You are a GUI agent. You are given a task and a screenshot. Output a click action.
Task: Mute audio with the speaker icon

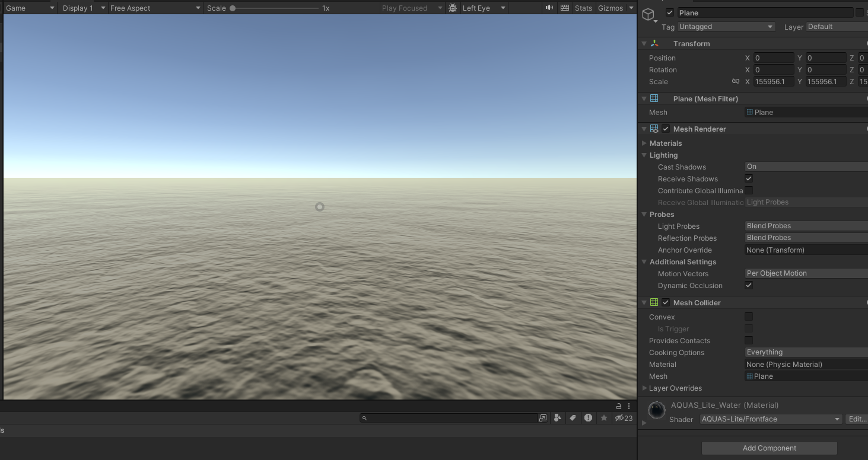coord(549,8)
